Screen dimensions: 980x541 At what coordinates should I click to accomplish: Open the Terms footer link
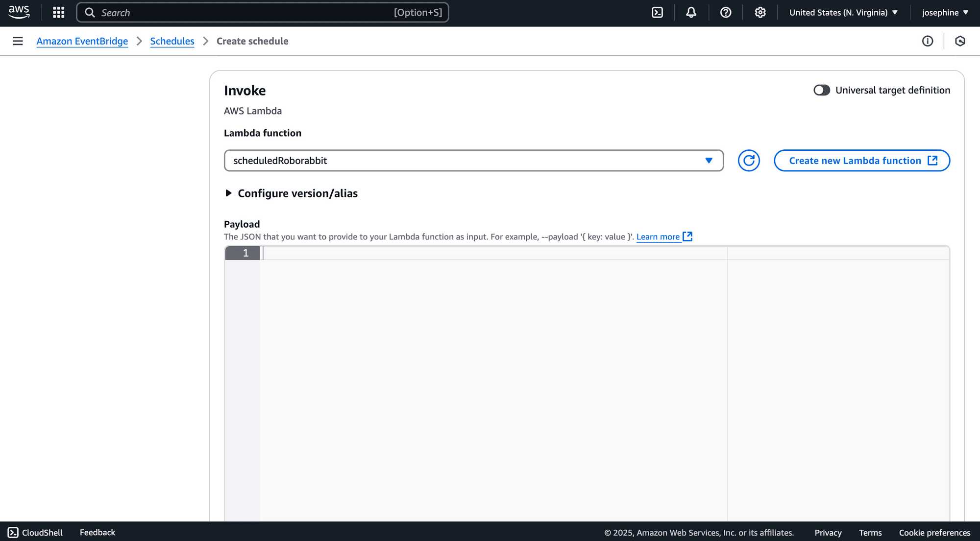tap(870, 533)
